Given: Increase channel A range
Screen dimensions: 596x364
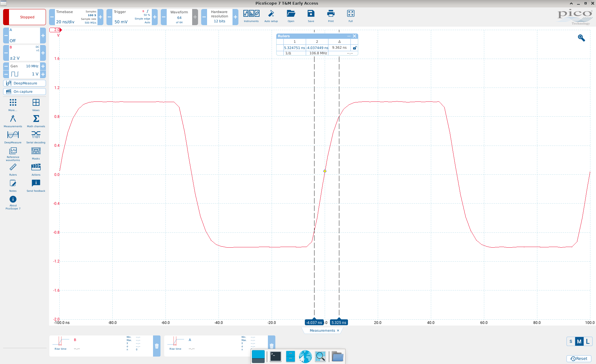Looking at the screenshot, I should coord(43,36).
